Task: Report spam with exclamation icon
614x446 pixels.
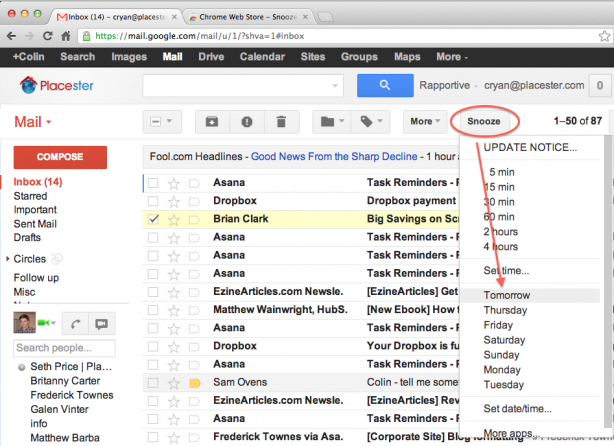Action: 247,122
